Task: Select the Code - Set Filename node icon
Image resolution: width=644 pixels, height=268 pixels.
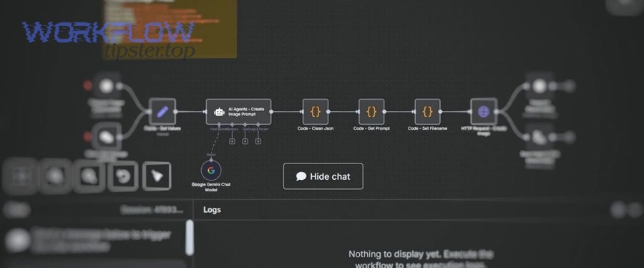Action: [428, 111]
